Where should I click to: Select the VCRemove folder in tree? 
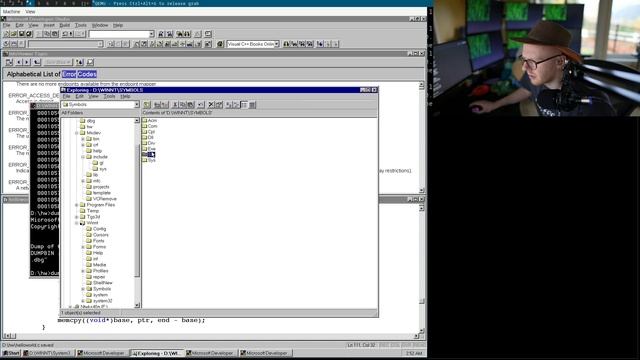[101, 199]
